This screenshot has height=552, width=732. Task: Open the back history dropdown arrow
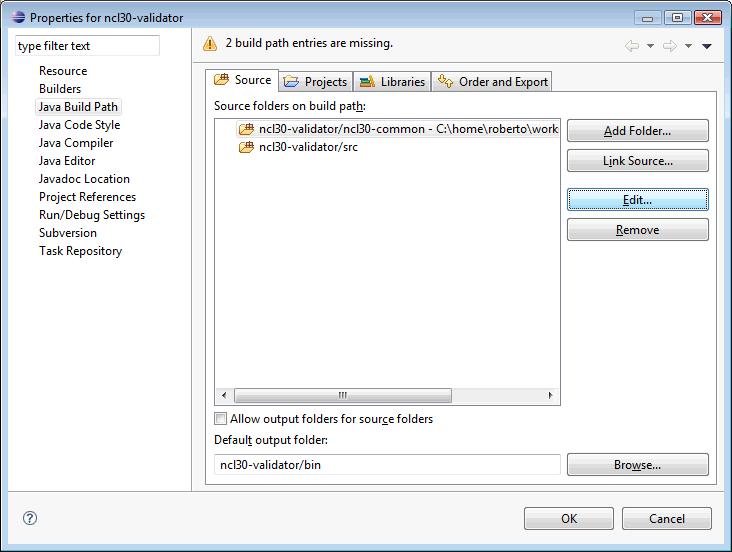pos(650,46)
